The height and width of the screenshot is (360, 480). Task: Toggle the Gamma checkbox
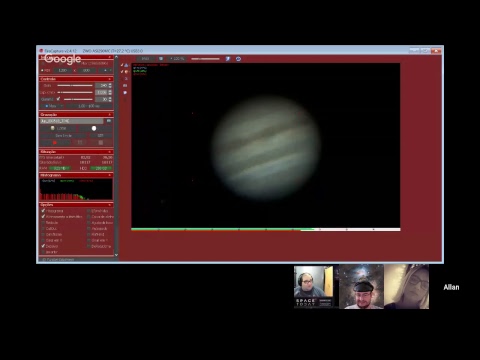58,99
